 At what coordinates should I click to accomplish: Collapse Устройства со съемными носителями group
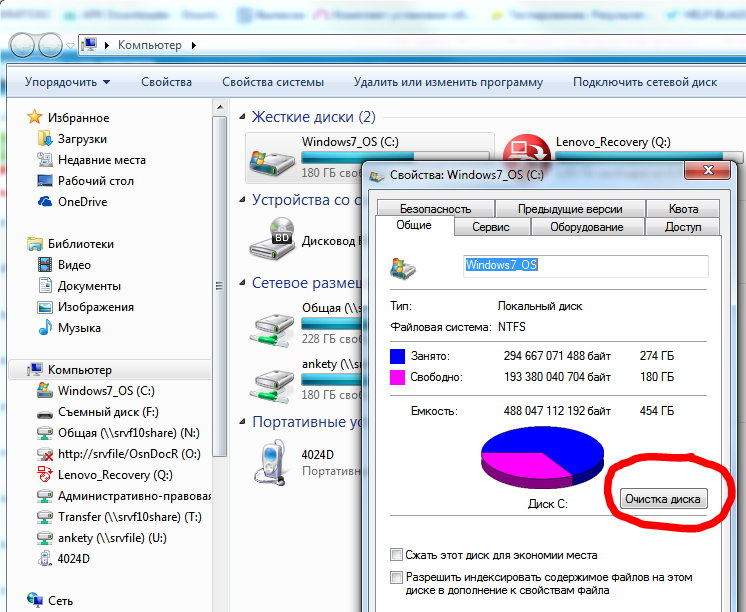[243, 199]
